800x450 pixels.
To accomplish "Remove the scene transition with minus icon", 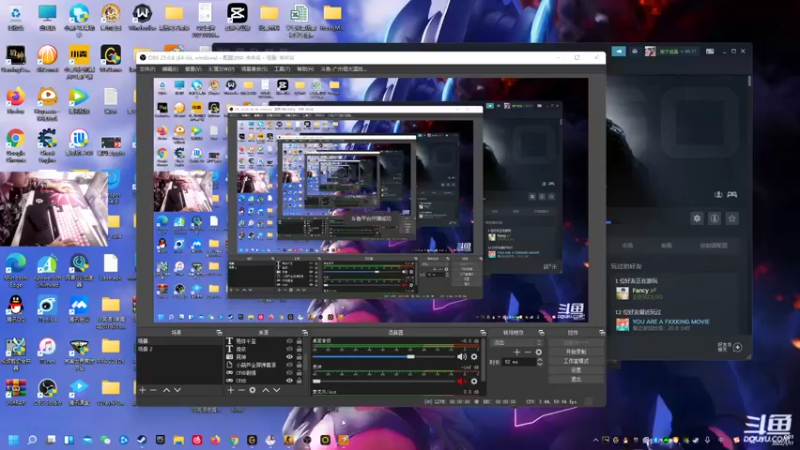I will point(528,352).
